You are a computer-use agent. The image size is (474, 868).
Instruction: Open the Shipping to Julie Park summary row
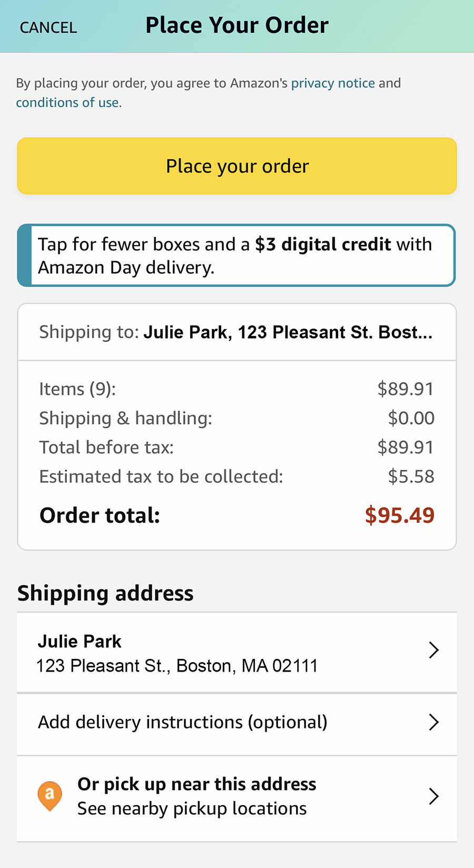(236, 332)
